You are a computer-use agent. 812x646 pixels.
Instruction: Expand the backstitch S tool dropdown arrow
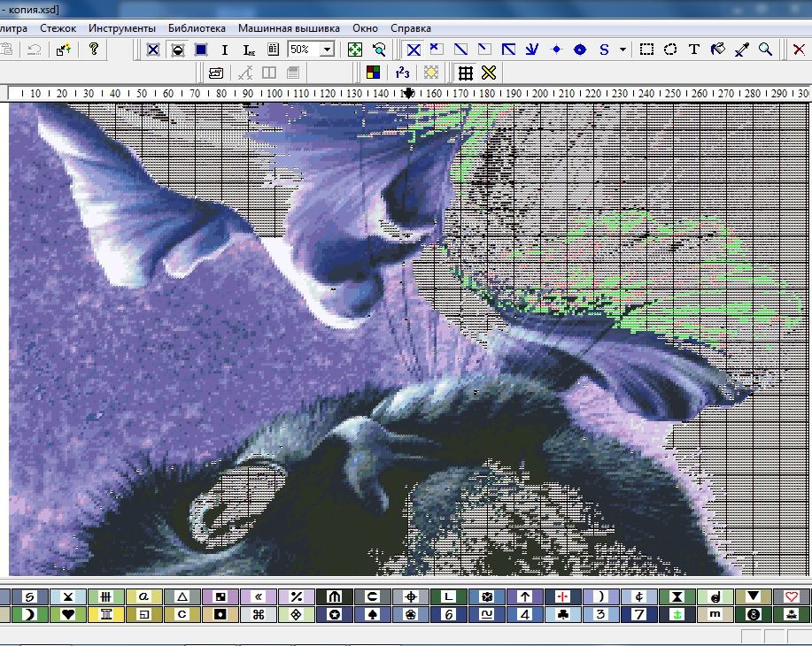click(x=623, y=50)
